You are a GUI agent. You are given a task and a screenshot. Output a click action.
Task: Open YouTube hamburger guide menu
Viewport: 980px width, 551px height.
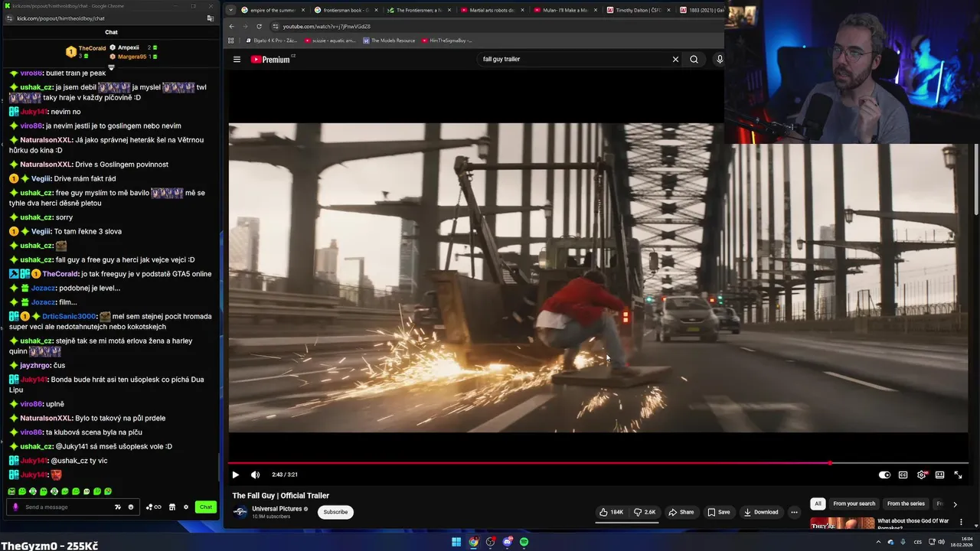coord(237,59)
